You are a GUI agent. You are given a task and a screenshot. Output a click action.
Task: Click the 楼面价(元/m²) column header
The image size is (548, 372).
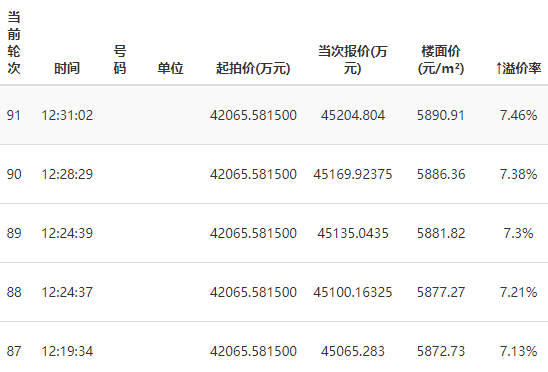pyautogui.click(x=441, y=60)
